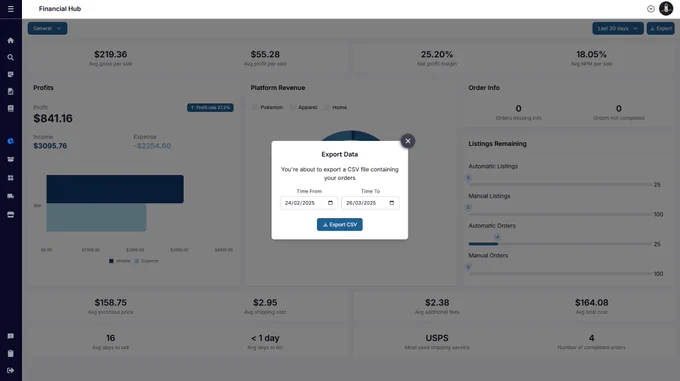
Task: Open search with the magnifier sidebar icon
Action: 11,57
